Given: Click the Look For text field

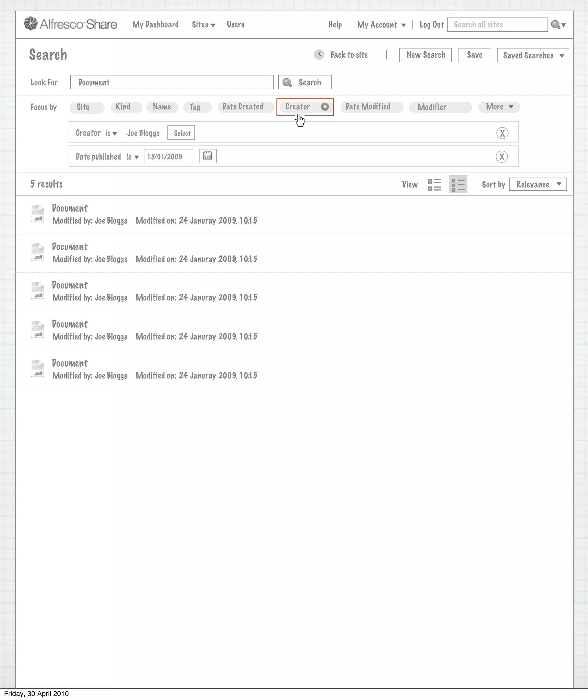Looking at the screenshot, I should [x=172, y=82].
